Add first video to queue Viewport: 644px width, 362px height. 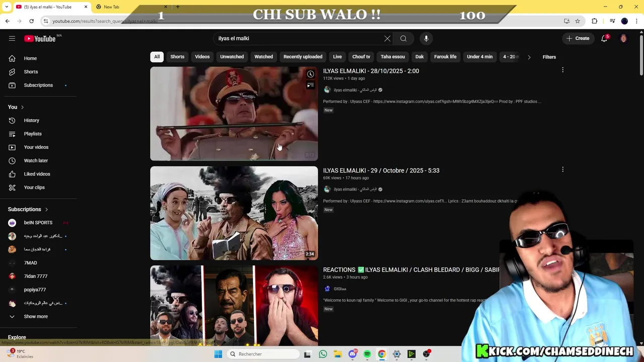tap(310, 85)
